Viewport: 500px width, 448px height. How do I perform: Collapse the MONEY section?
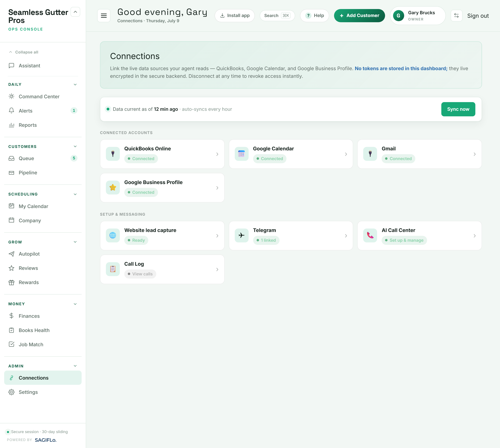pos(75,304)
